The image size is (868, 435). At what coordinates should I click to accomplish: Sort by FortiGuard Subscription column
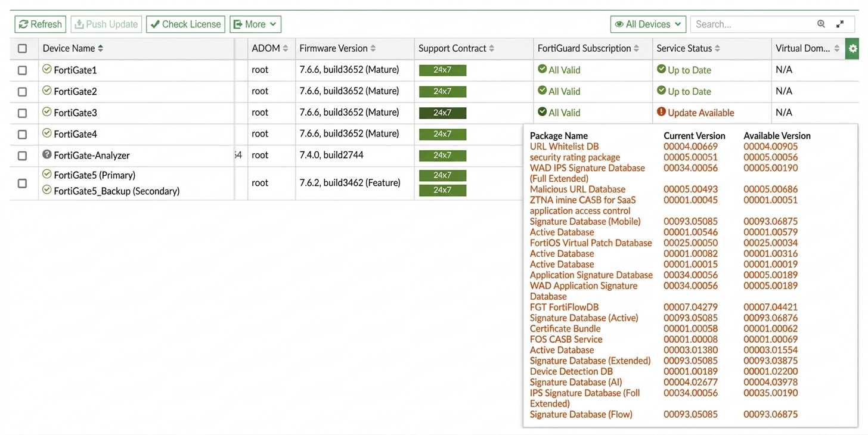588,48
